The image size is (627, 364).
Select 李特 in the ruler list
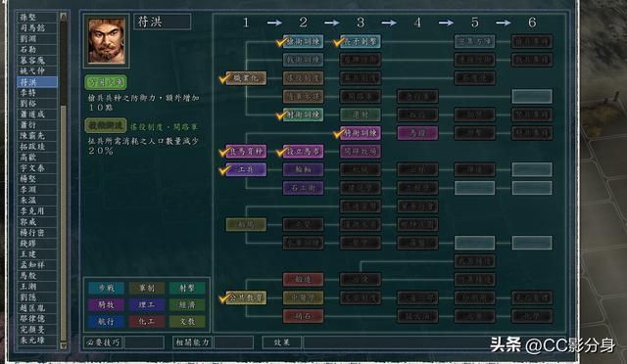[37, 93]
